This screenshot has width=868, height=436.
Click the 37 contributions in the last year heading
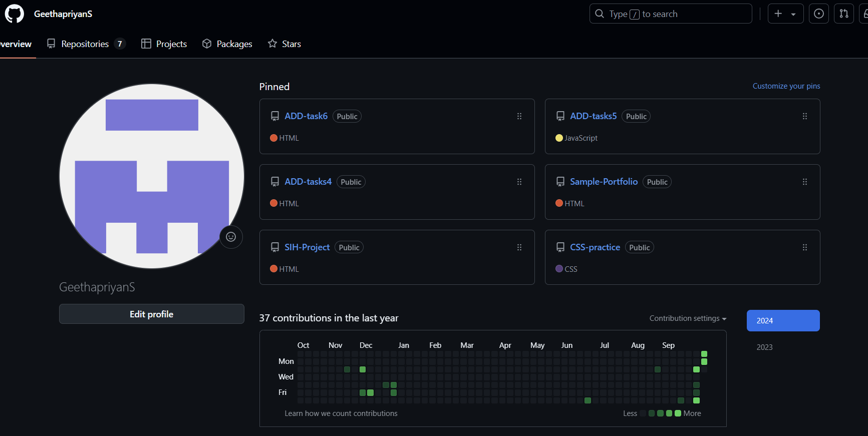point(329,318)
